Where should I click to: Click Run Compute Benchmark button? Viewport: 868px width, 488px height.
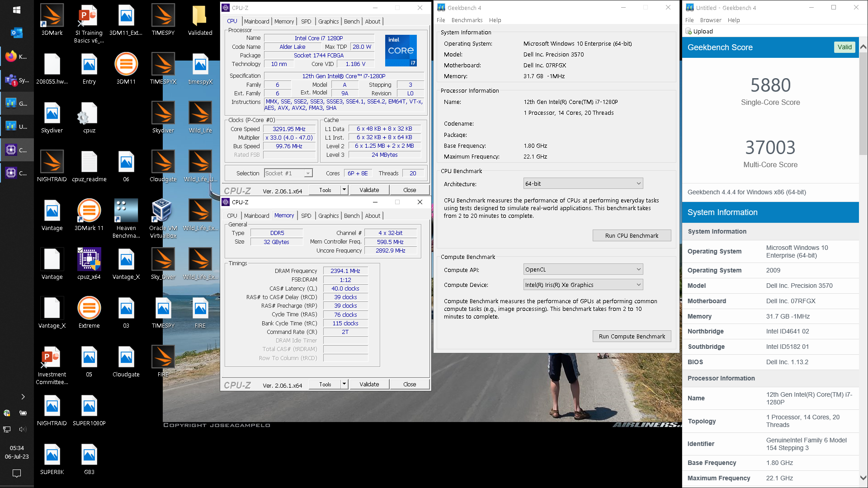632,336
